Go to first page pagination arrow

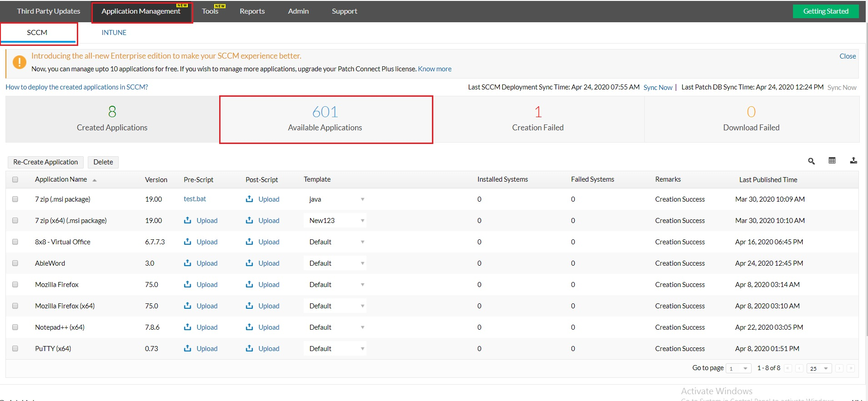pyautogui.click(x=788, y=368)
